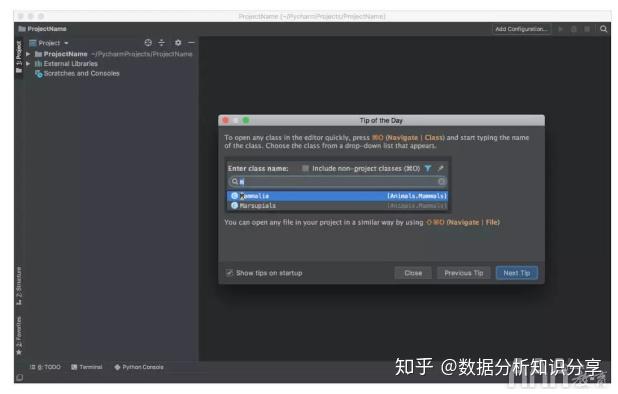Image resolution: width=618 pixels, height=394 pixels.
Task: Click the locate/scroll from source icon
Action: (148, 43)
